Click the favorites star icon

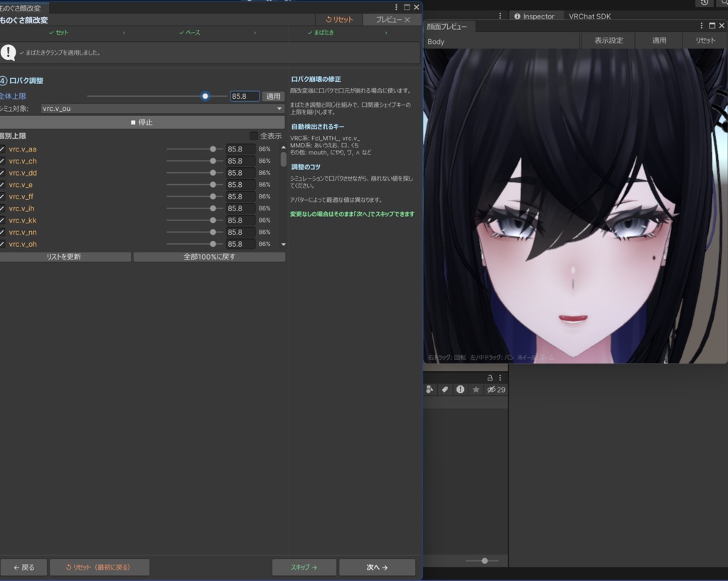tap(476, 390)
